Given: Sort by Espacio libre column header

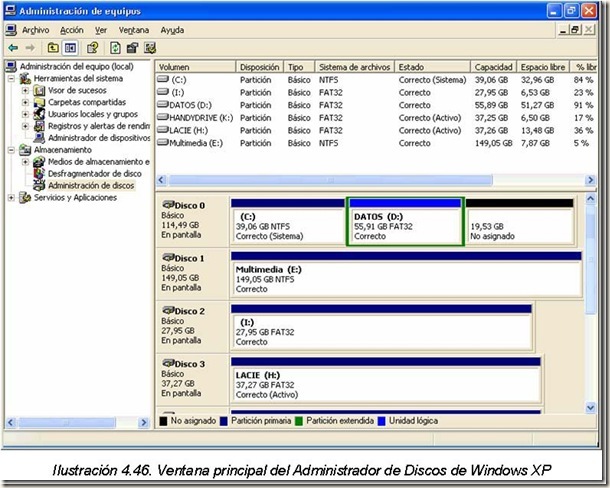Looking at the screenshot, I should tap(543, 67).
